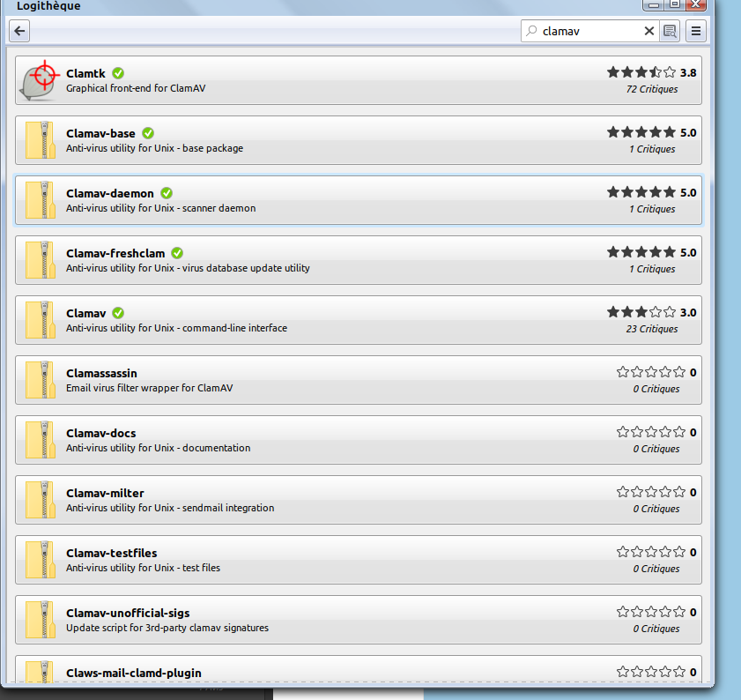The image size is (741, 700).
Task: Click '1 Critiques' under Clamav-daemon rating
Action: point(652,209)
